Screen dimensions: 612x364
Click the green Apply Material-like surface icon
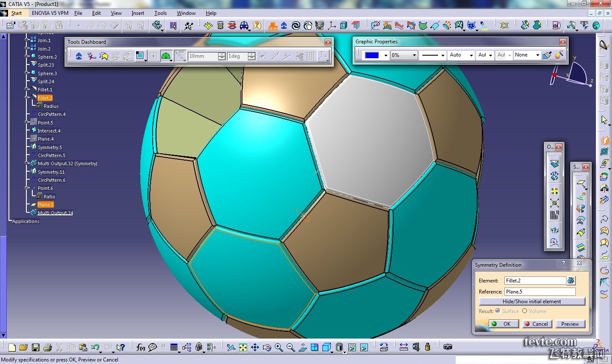pos(423,26)
